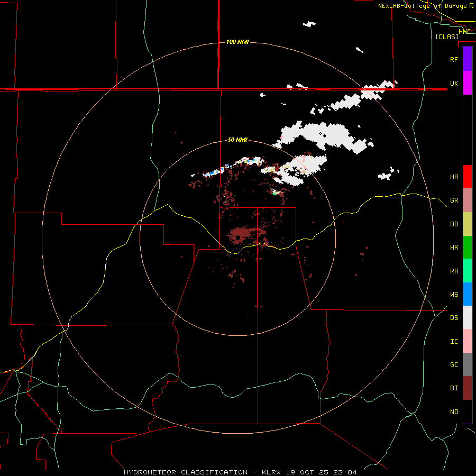Select the yellow BD legend swatch

coord(467,224)
